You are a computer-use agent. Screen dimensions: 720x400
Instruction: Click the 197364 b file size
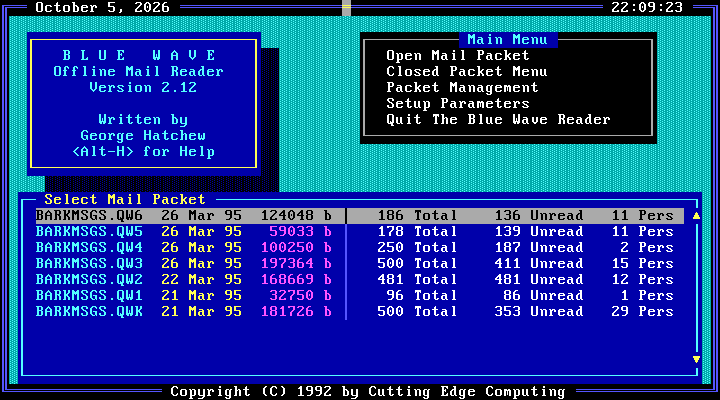click(296, 264)
